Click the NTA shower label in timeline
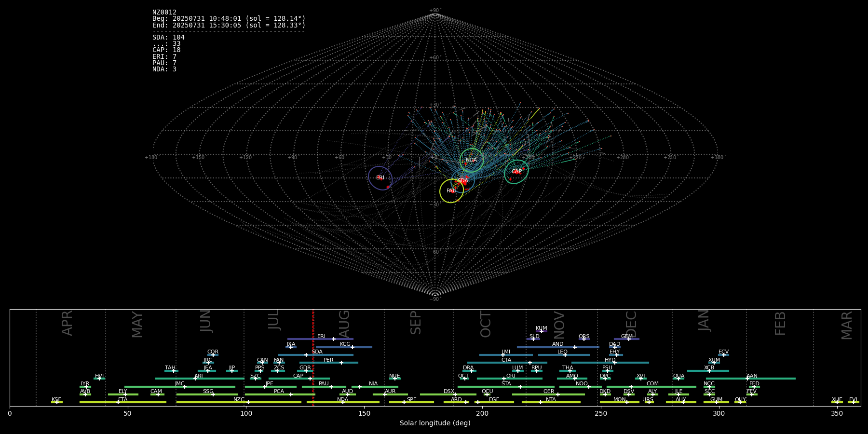Screen dimensions: 868x434 point(551,400)
